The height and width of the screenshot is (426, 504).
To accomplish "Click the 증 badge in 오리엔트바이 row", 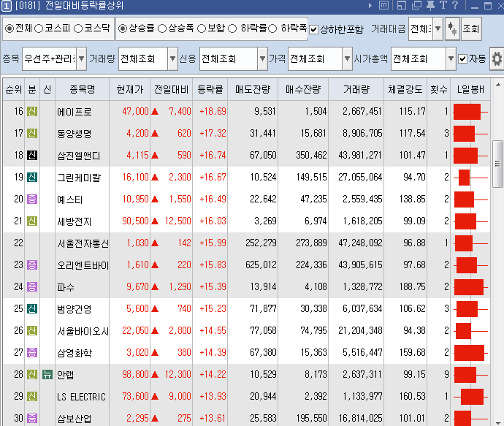I will [32, 265].
